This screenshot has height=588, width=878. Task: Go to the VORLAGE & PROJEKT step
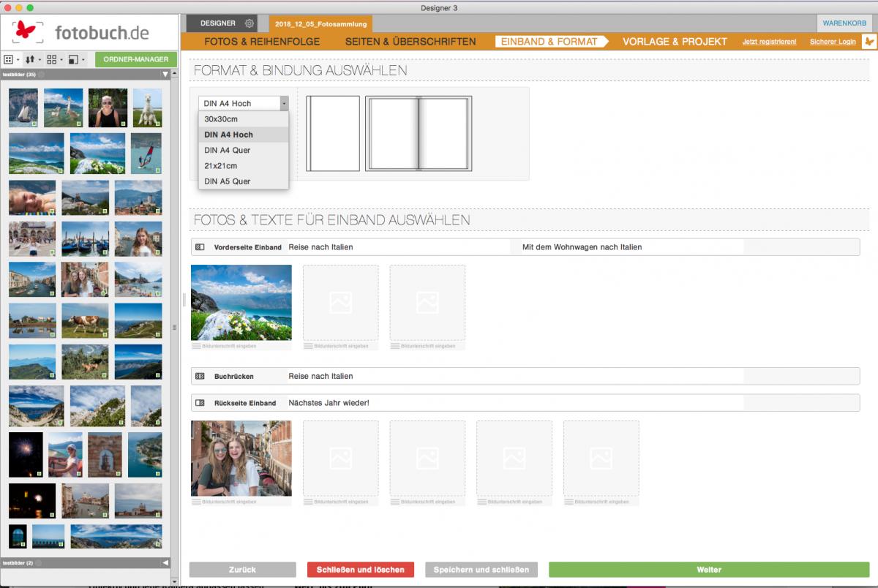675,42
